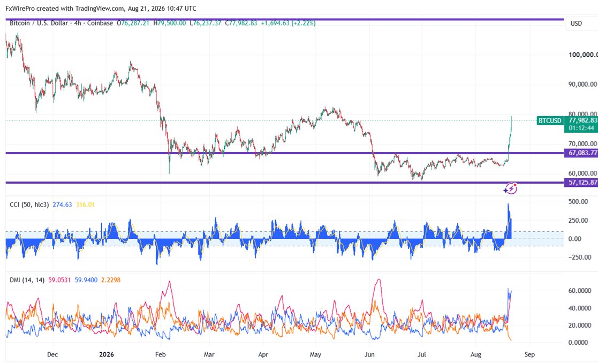Click the Dec label on the time axis

[52, 354]
